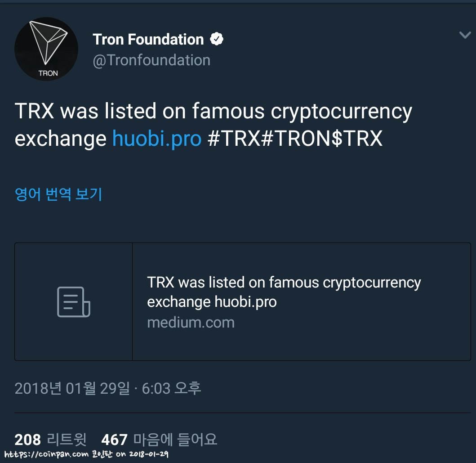
Task: Click the medium.com source label
Action: 191,322
